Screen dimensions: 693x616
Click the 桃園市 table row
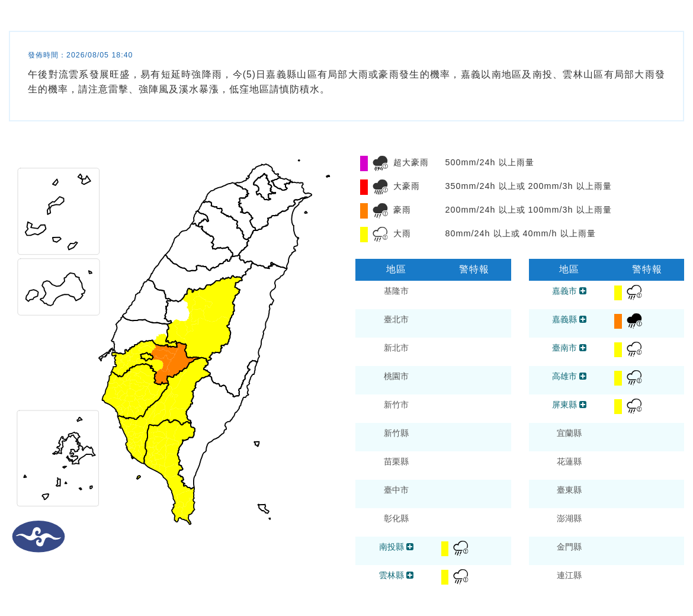(433, 380)
